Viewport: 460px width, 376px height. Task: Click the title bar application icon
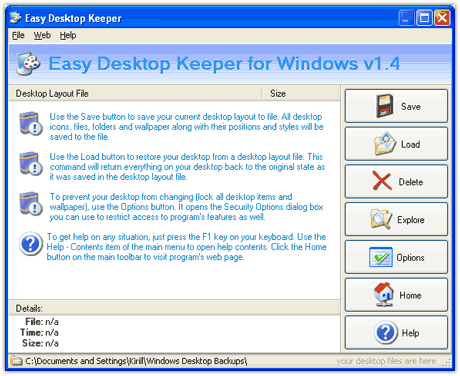pos(15,17)
